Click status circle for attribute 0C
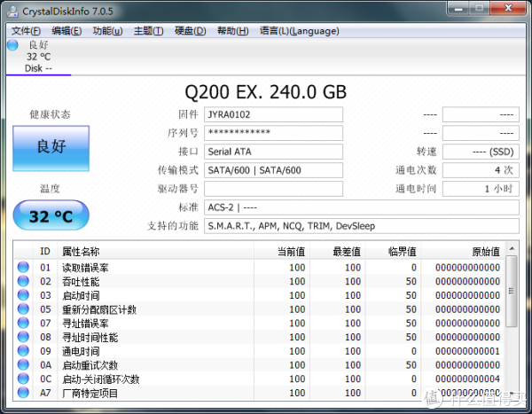This screenshot has height=414, width=532. [x=23, y=379]
